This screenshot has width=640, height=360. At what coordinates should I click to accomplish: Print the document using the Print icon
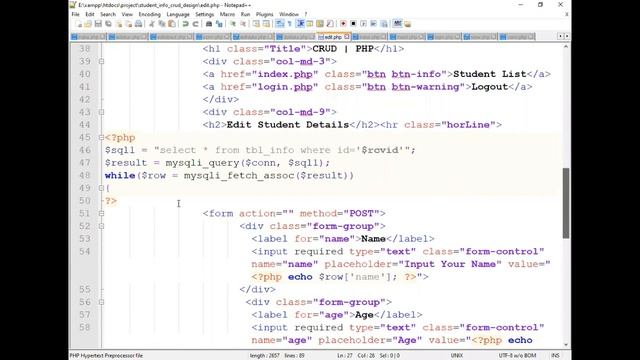coord(138,24)
